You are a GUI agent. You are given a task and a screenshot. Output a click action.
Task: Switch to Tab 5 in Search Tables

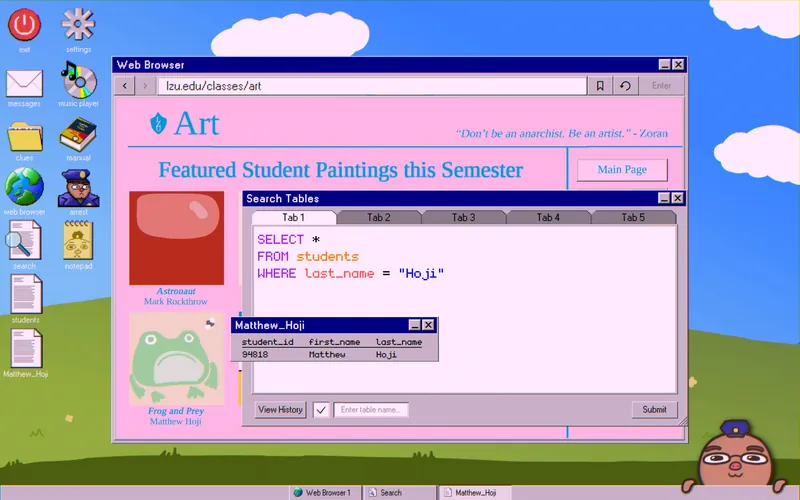coord(633,217)
